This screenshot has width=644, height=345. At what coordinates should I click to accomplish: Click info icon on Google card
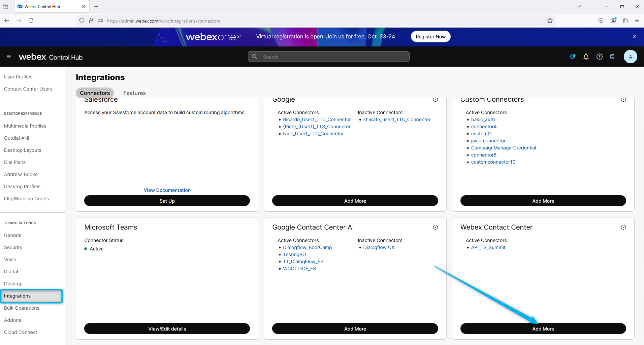click(435, 100)
